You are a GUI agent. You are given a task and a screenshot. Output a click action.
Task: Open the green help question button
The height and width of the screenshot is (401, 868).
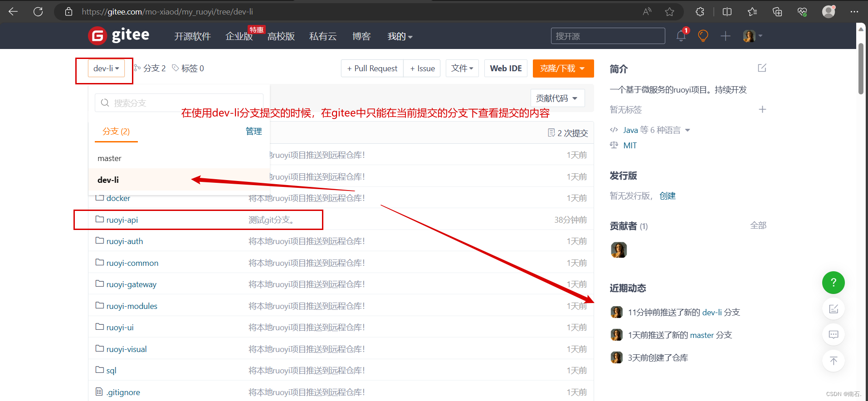[x=834, y=283]
